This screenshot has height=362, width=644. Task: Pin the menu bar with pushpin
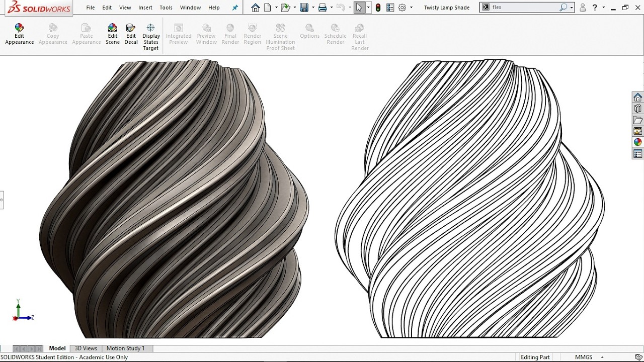(x=235, y=8)
